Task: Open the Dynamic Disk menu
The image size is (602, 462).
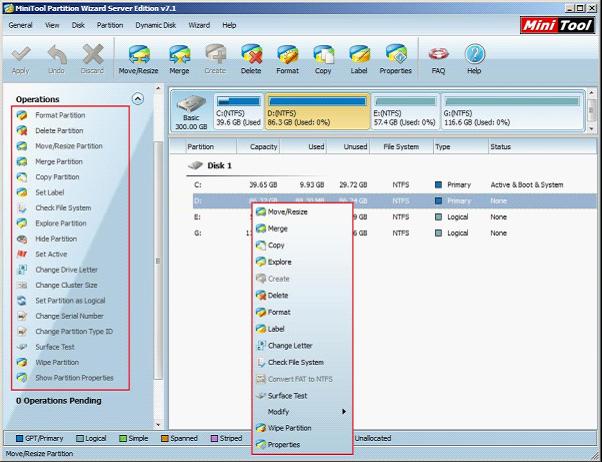Action: click(x=155, y=25)
